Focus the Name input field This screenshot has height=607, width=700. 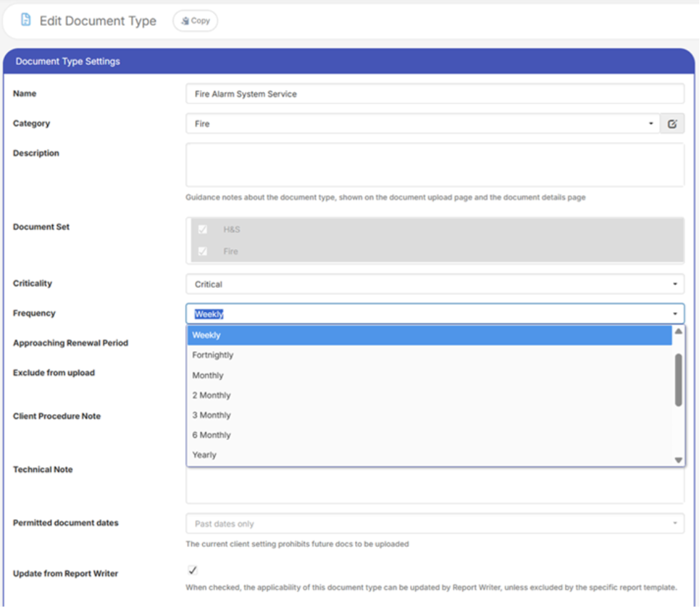click(x=435, y=94)
